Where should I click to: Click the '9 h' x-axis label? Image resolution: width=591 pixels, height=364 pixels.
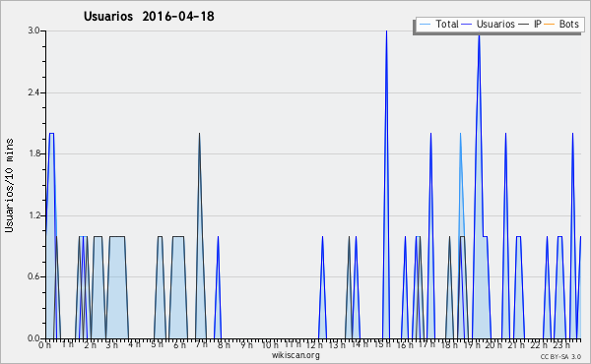tap(246, 345)
